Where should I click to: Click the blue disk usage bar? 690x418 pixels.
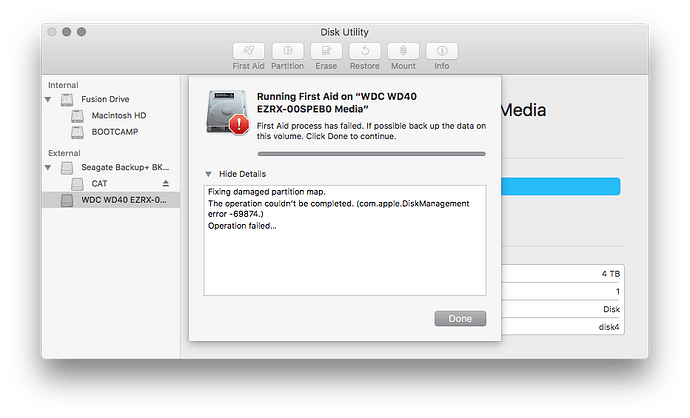coord(561,187)
